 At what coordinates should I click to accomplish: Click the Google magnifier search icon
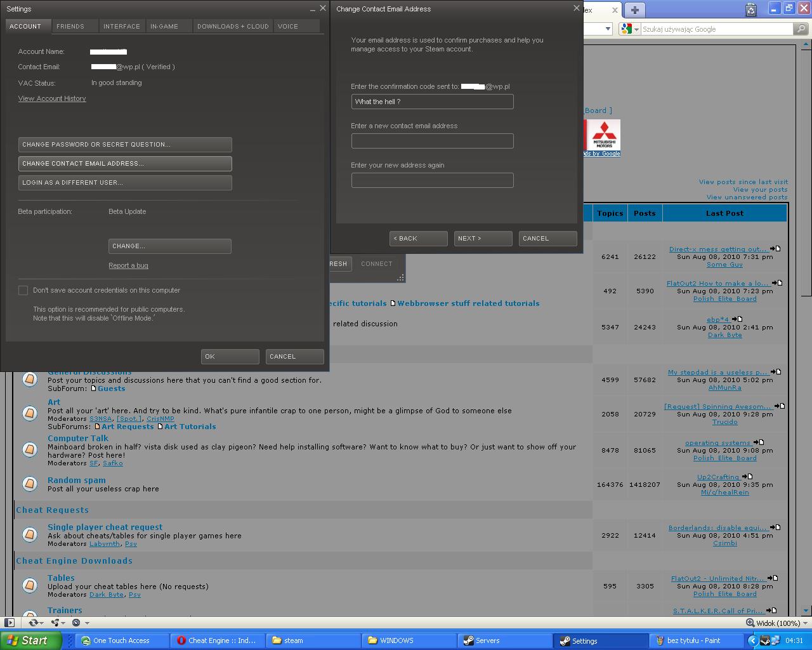801,29
